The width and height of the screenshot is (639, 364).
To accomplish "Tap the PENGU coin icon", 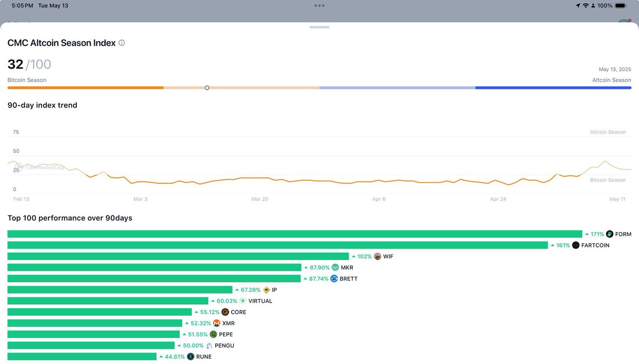I will 209,346.
